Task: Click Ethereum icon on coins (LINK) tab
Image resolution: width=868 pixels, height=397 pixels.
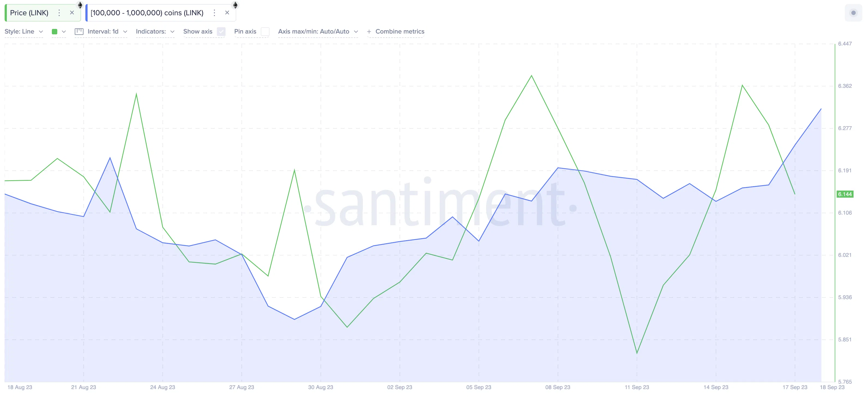Action: [235, 5]
